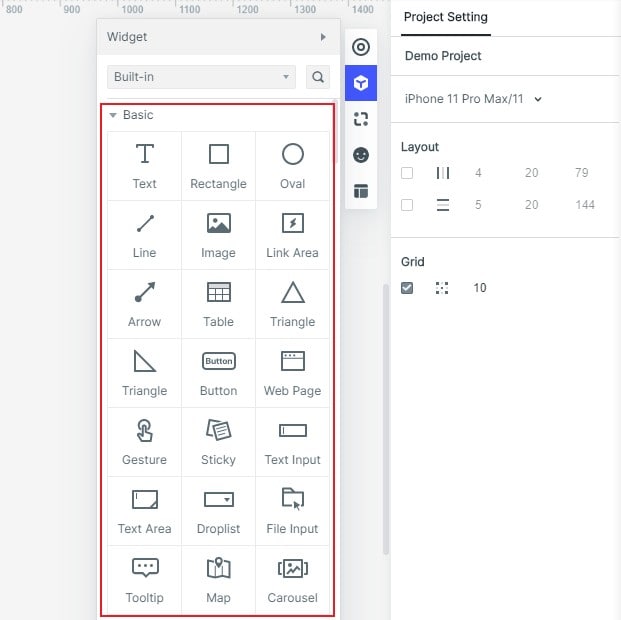Open the smiley face icons panel

coord(361,155)
